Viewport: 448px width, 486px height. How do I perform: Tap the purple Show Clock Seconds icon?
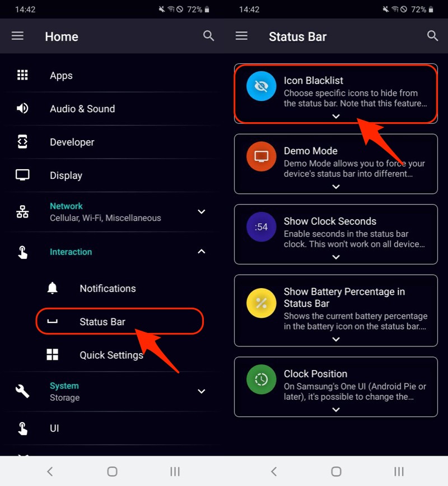(262, 227)
